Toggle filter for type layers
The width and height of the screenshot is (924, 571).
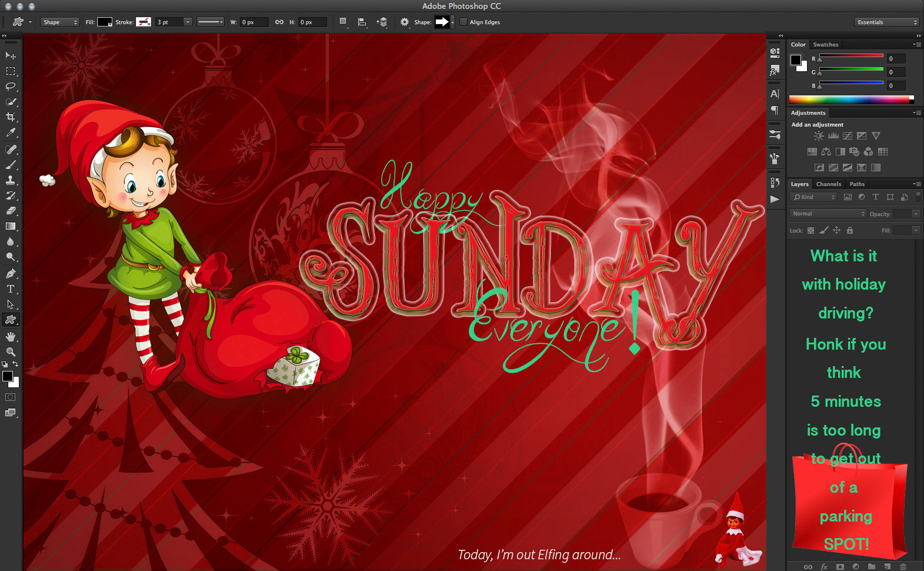tap(876, 197)
